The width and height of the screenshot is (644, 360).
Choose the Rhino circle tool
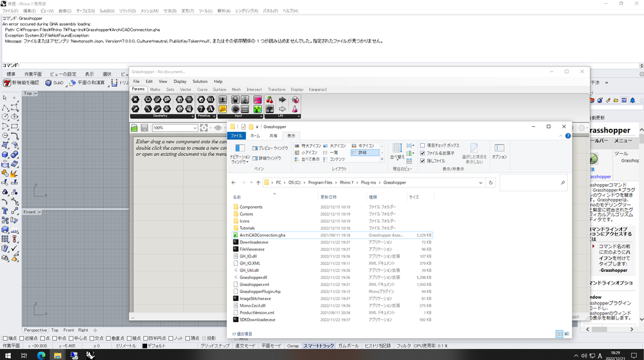coord(5,117)
